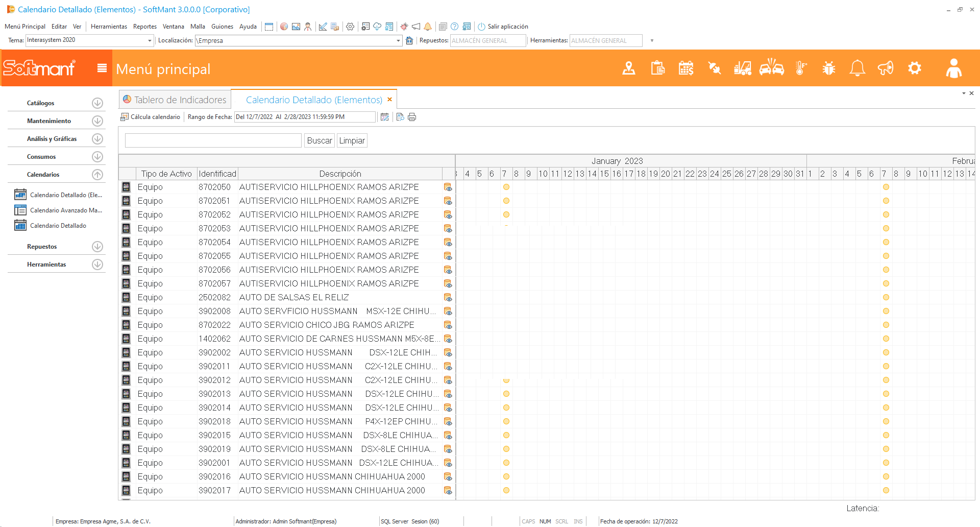Expand the Catálogos sidebar section
The width and height of the screenshot is (980, 527).
97,103
